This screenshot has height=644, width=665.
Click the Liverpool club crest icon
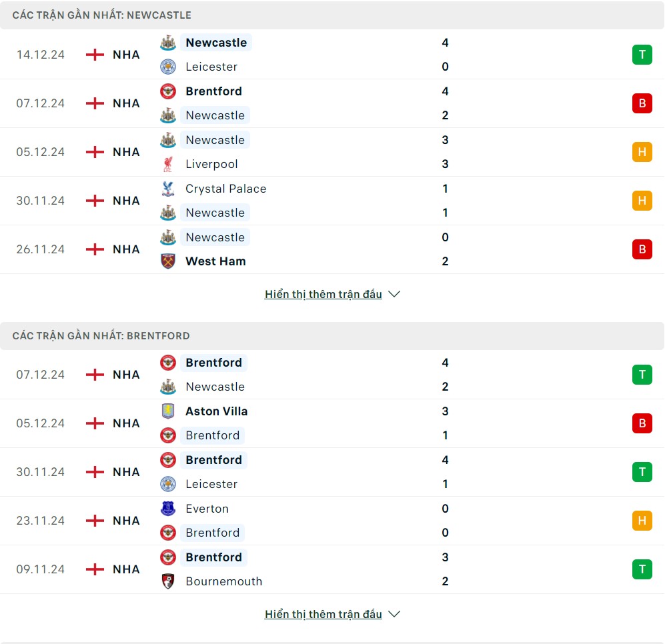point(167,164)
